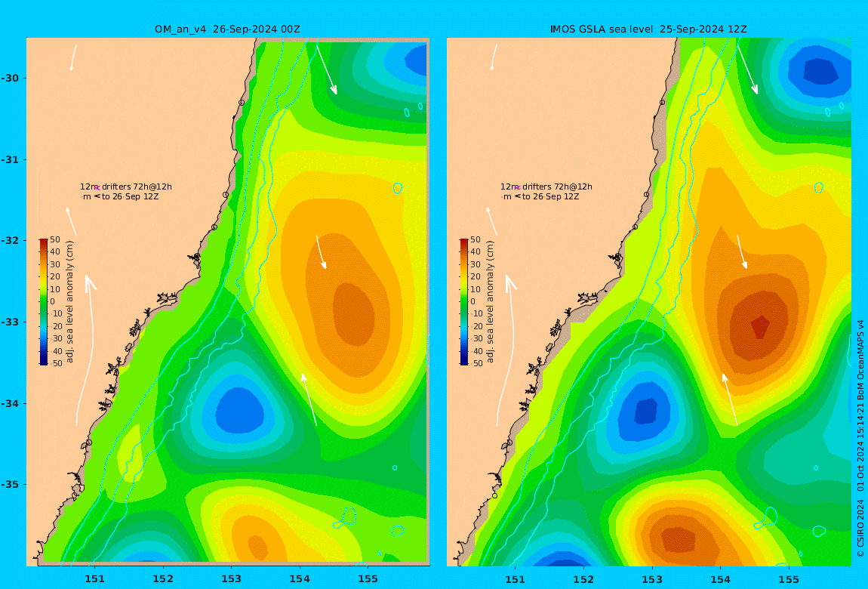Click longitude label "151" under OM_an_v4 map
This screenshot has height=589, width=868.
tap(94, 579)
